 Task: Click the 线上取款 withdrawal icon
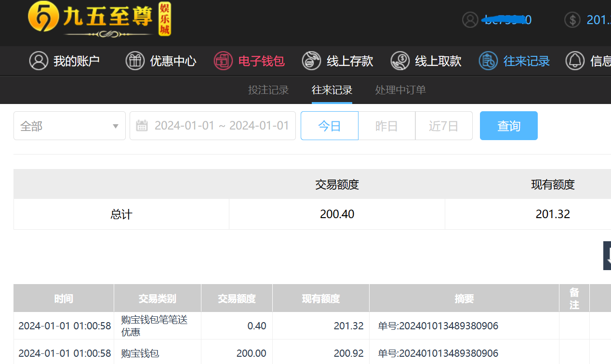click(x=400, y=61)
